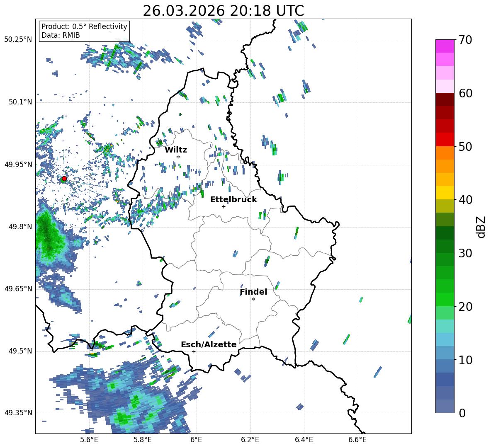Click the Findel station cross marker
The height and width of the screenshot is (448, 491).
click(x=253, y=299)
